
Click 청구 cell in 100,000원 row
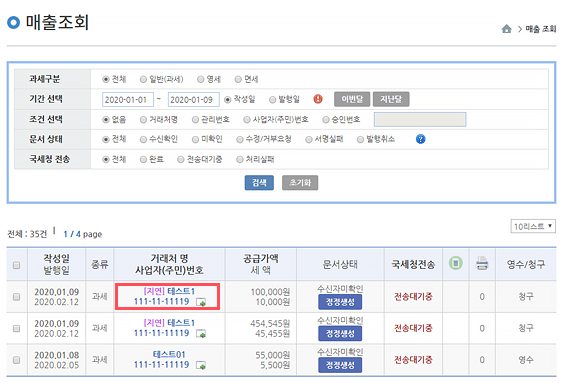pyautogui.click(x=526, y=297)
